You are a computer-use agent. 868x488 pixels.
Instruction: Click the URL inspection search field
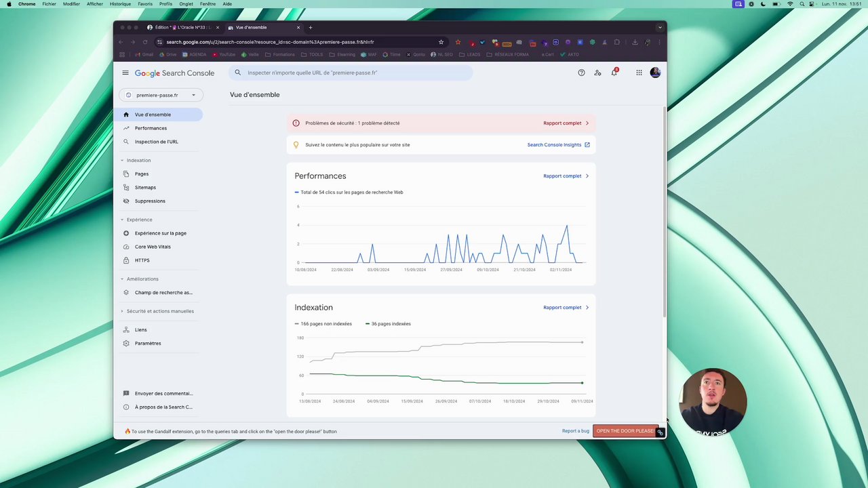point(351,73)
